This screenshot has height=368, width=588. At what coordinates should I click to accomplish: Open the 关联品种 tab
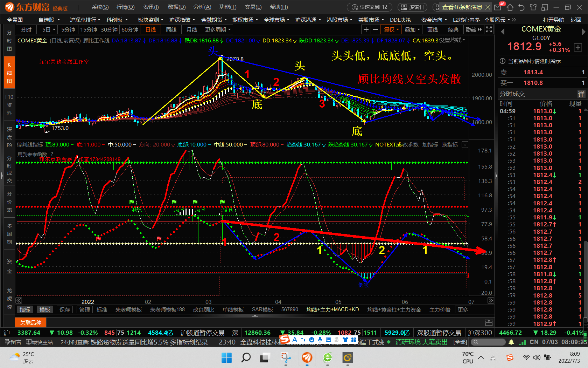click(30, 322)
